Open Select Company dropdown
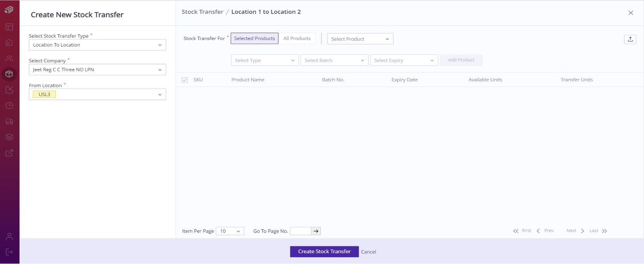 click(x=97, y=70)
